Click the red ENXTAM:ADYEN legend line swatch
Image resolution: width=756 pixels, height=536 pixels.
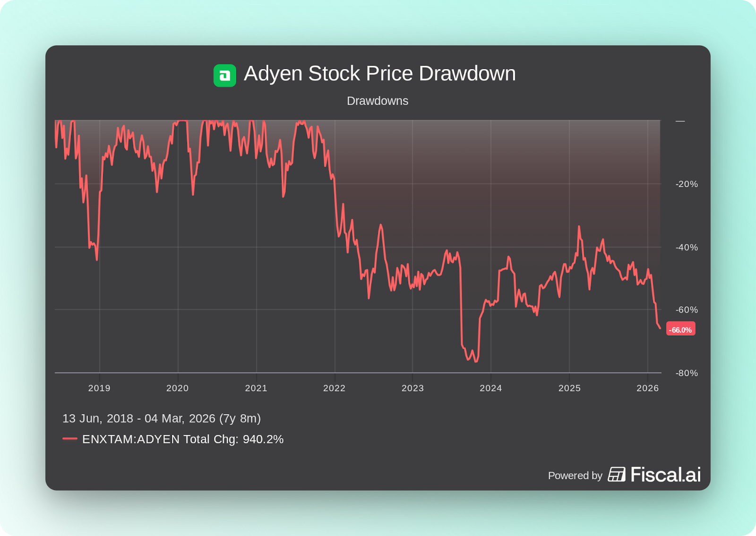tap(70, 439)
